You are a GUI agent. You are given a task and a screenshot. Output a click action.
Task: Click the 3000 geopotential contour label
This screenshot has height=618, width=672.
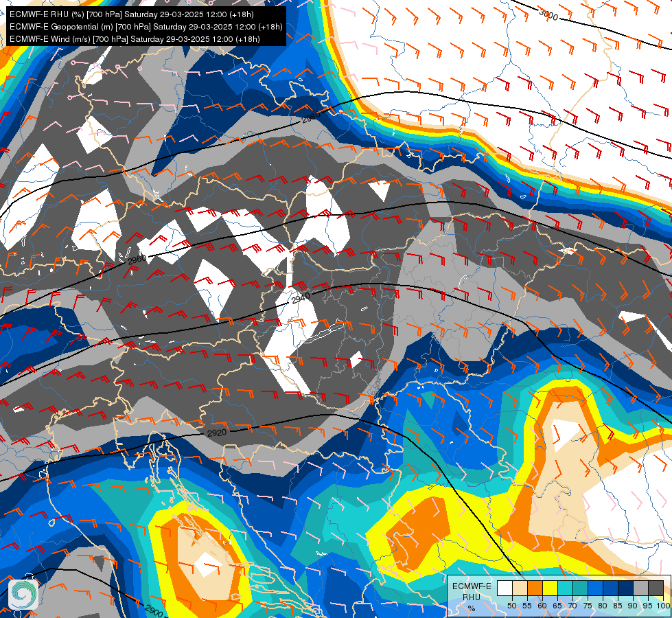click(x=548, y=15)
